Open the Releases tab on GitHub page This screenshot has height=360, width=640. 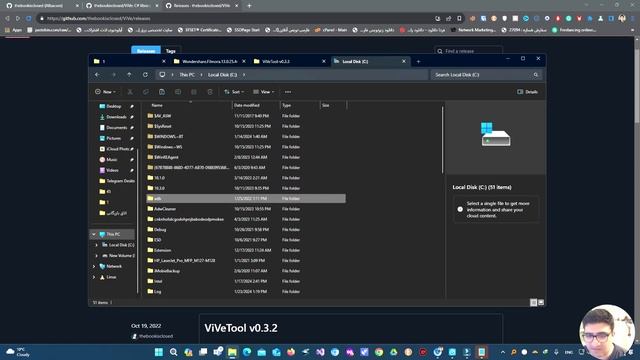tap(146, 51)
